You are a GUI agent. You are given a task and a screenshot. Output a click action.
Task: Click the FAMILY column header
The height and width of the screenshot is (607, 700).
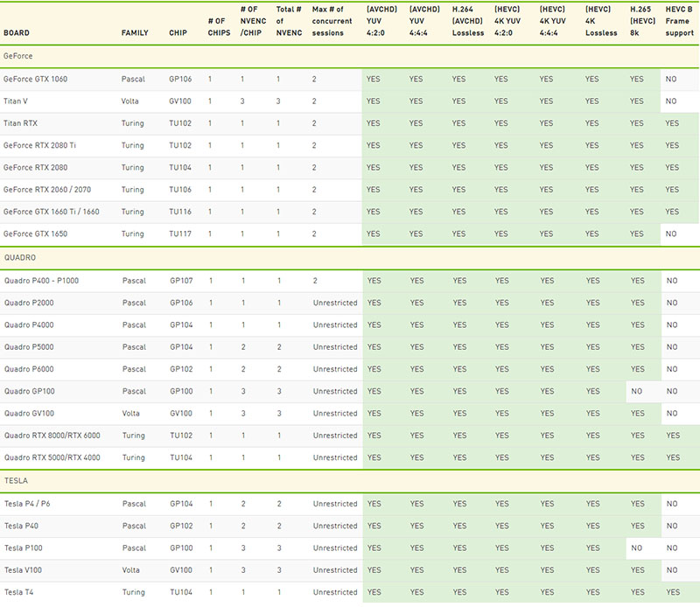(x=135, y=33)
